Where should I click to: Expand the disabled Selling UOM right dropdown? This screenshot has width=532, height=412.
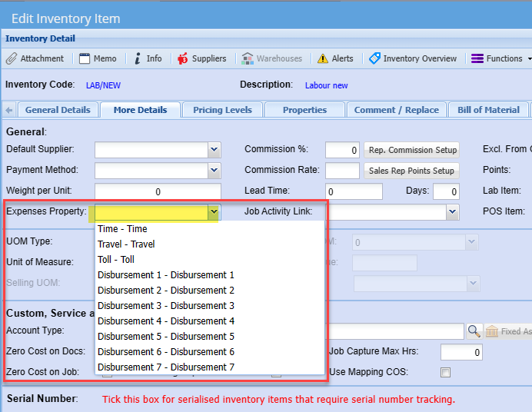(x=473, y=284)
